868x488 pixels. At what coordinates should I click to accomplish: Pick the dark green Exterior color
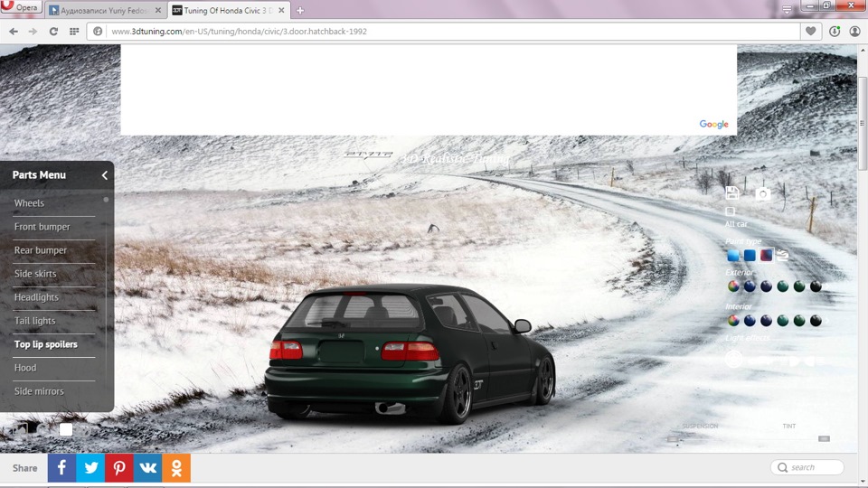coord(799,286)
